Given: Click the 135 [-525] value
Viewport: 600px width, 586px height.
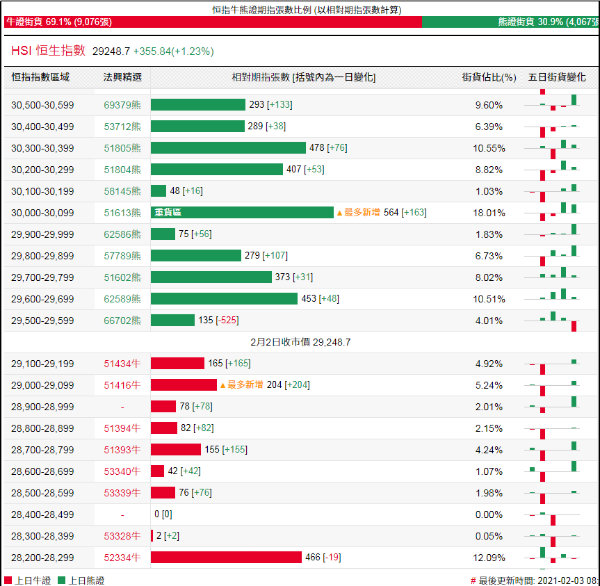Looking at the screenshot, I should [x=218, y=320].
